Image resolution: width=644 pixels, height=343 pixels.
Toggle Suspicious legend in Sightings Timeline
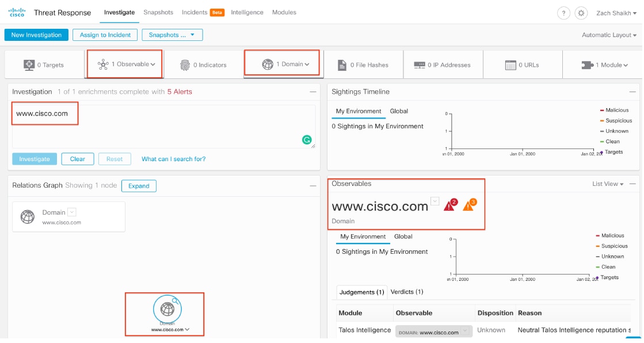(616, 121)
